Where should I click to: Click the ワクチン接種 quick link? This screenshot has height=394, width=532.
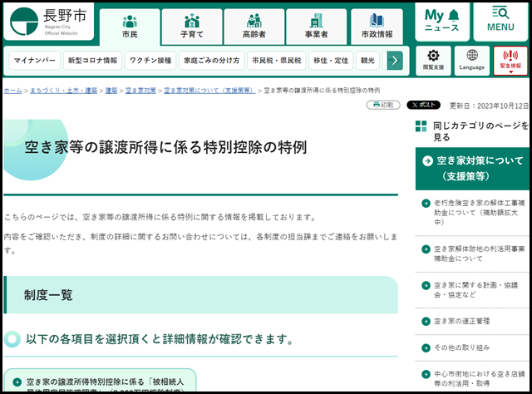[150, 61]
